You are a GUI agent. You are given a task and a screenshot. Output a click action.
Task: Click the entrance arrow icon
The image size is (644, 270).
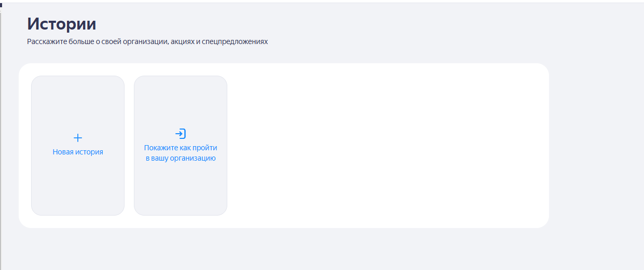click(x=180, y=134)
